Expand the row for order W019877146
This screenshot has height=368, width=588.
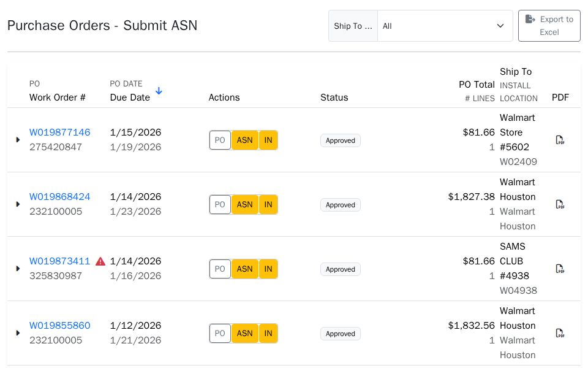coord(18,140)
